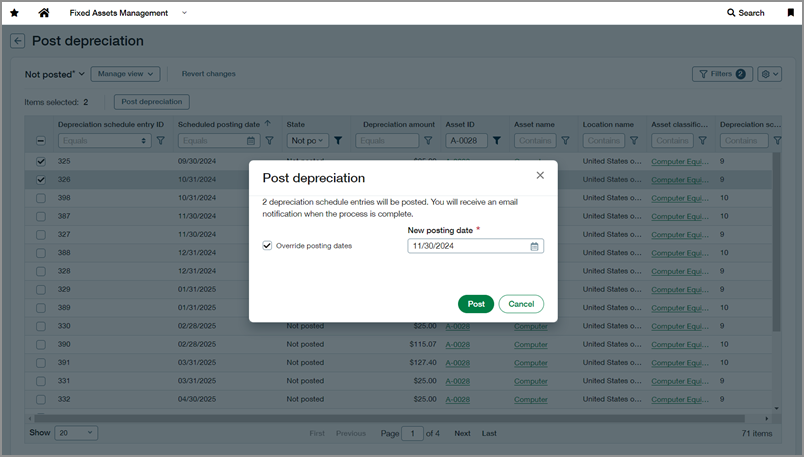Close the Post depreciation dialog with X
Screen dimensions: 804x457
540,175
